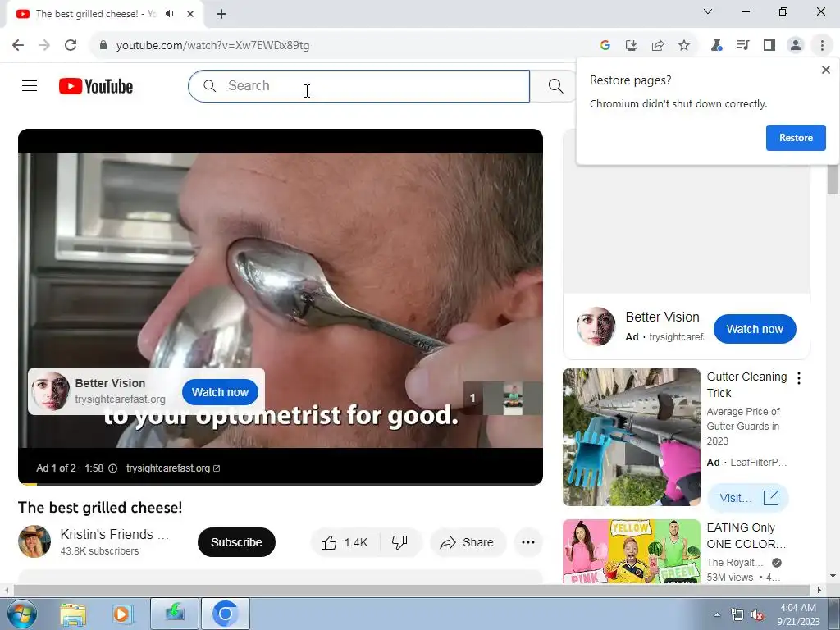Click the vertical scrollbar thumb

(x=833, y=180)
